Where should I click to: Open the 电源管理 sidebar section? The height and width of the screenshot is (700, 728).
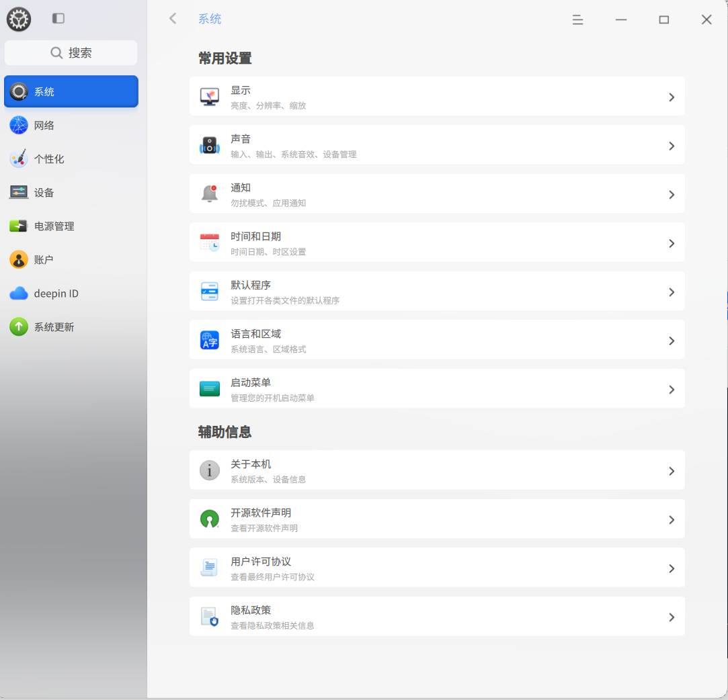point(71,226)
